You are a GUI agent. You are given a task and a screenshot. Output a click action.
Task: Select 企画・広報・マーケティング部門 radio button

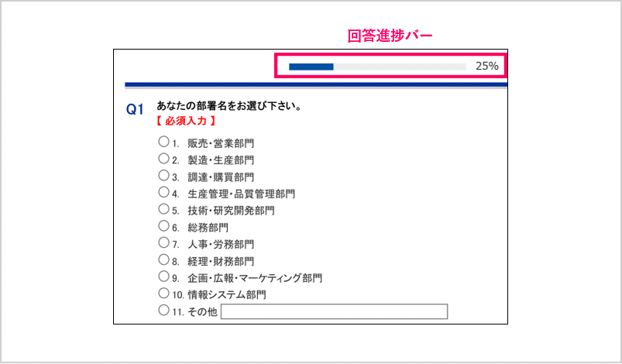tap(163, 276)
